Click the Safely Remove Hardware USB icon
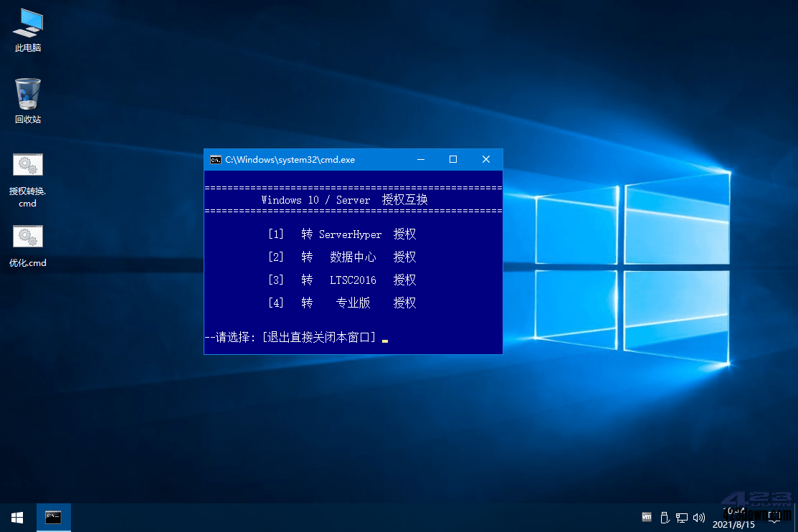This screenshot has height=532, width=798. (665, 517)
